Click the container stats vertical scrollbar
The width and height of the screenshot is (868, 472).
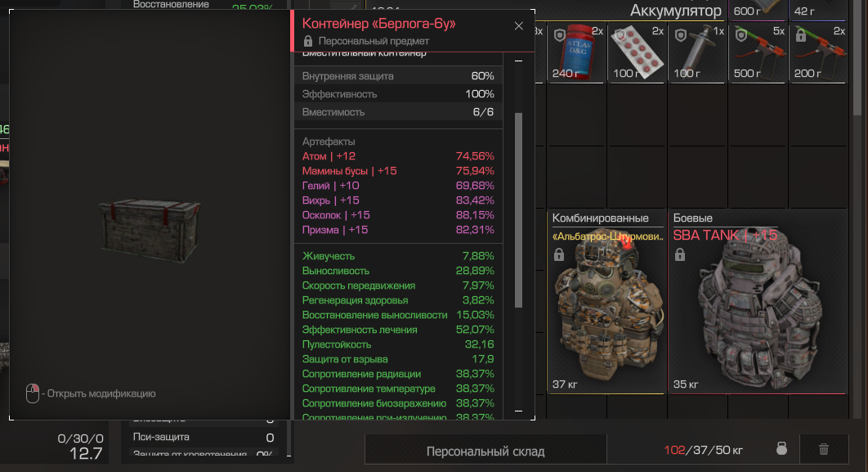519,210
